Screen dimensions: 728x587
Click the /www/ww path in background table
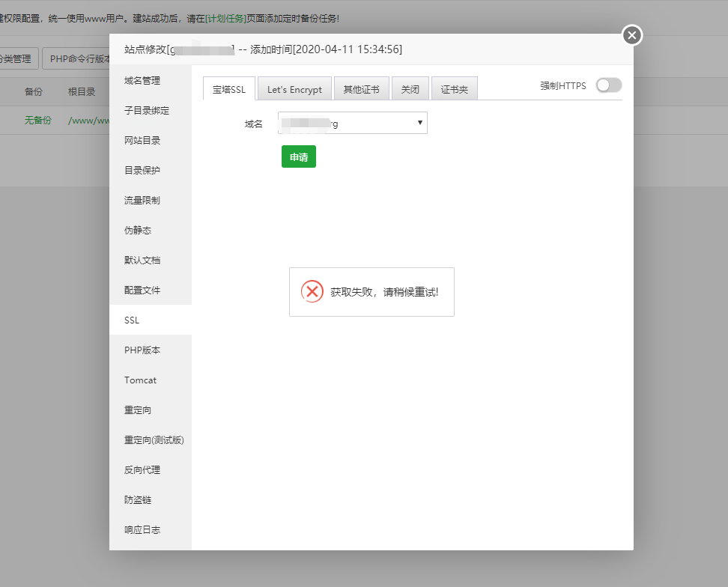[x=88, y=121]
